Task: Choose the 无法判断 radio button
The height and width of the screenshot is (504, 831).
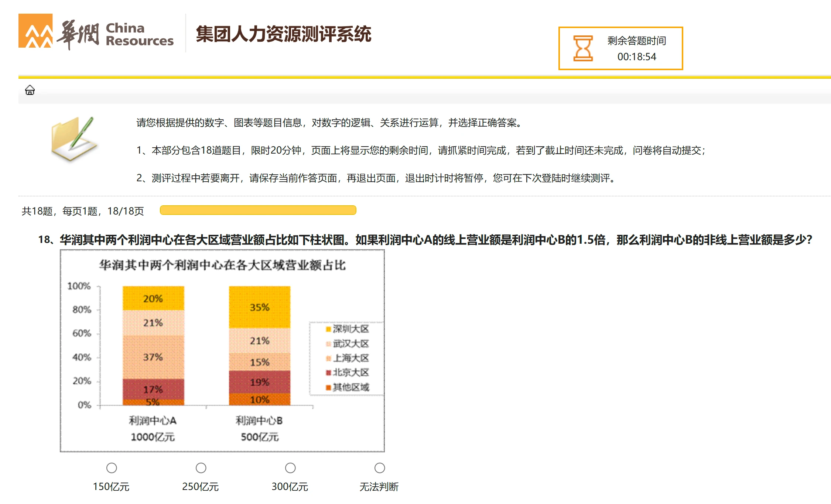Action: [380, 468]
